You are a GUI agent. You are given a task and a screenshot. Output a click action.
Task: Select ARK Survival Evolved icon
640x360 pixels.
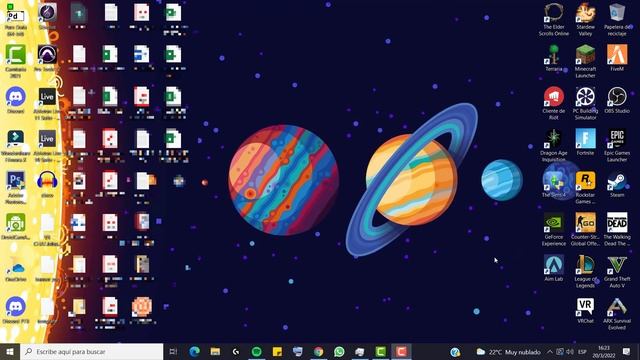(x=617, y=313)
